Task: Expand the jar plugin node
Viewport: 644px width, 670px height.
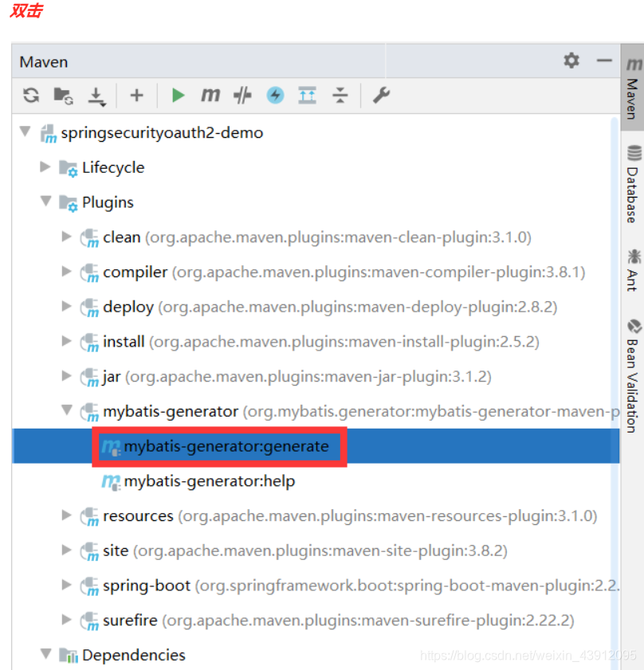Action: [66, 375]
